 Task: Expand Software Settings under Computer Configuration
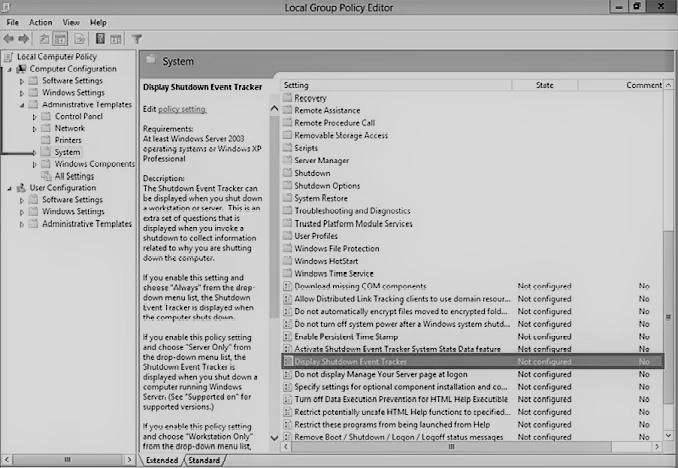[x=22, y=81]
